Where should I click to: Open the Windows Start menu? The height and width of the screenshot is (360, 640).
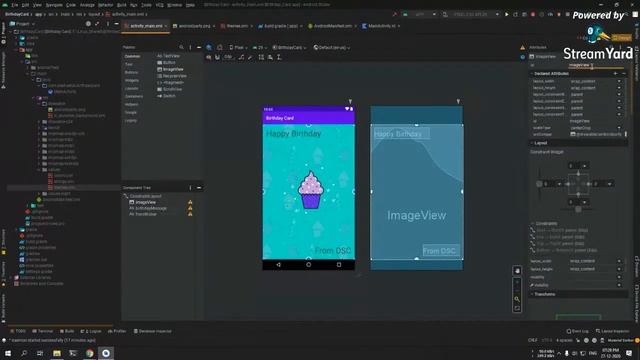click(x=8, y=353)
